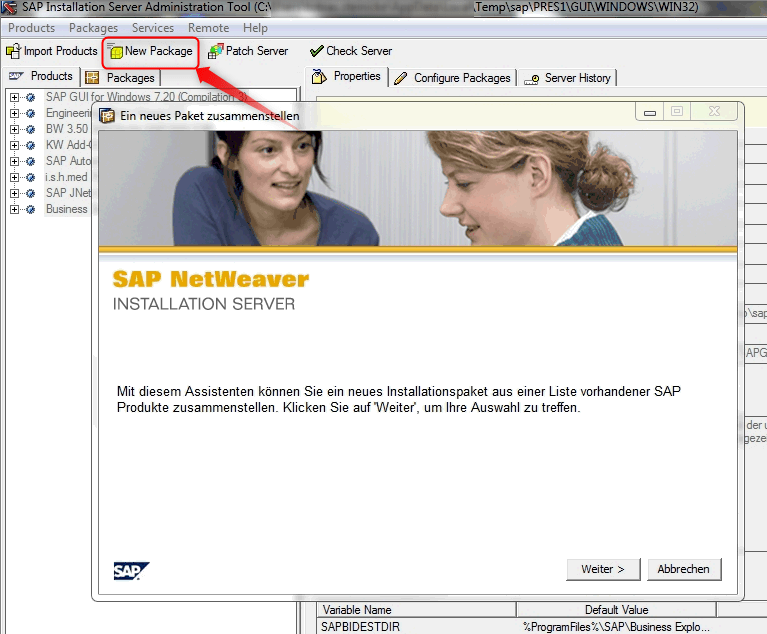767x634 pixels.
Task: Click Check Server label in toolbar
Action: 359,51
